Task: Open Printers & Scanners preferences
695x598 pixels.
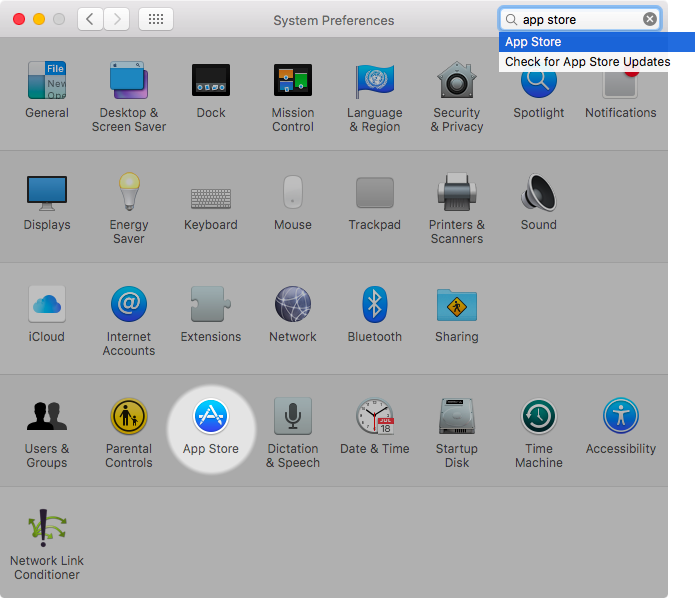Action: click(x=457, y=208)
